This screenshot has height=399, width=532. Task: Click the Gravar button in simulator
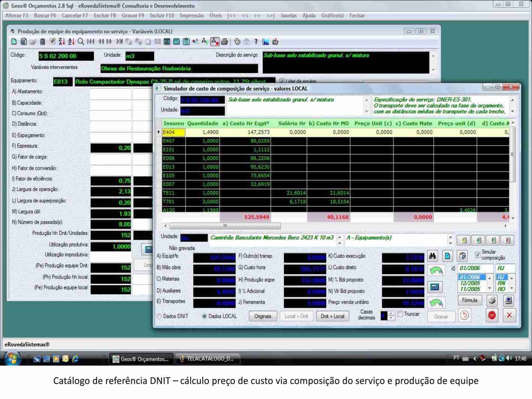tap(441, 316)
